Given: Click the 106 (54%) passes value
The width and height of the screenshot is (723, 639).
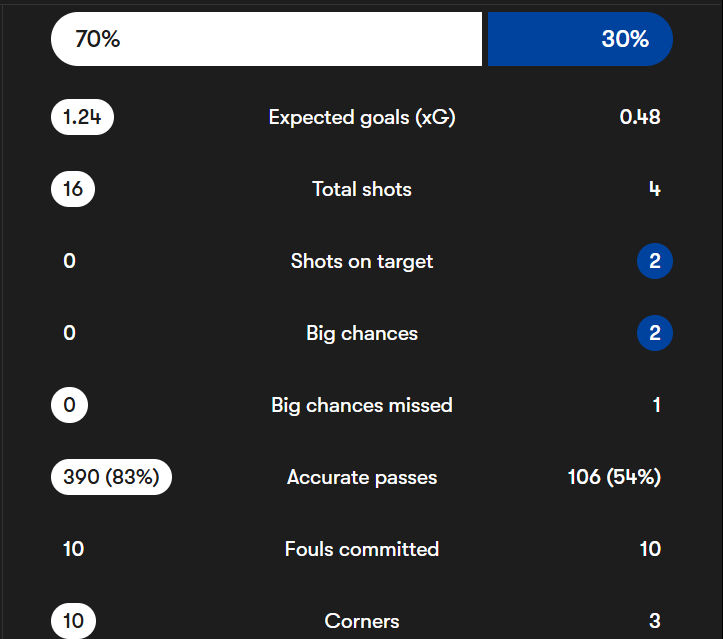Looking at the screenshot, I should [x=614, y=477].
